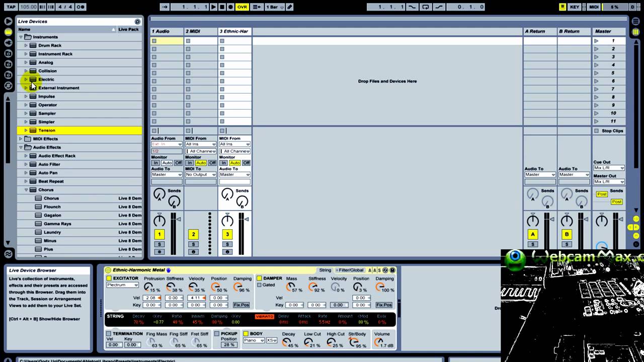Expand the Tension folder
The height and width of the screenshot is (362, 644).
click(26, 130)
